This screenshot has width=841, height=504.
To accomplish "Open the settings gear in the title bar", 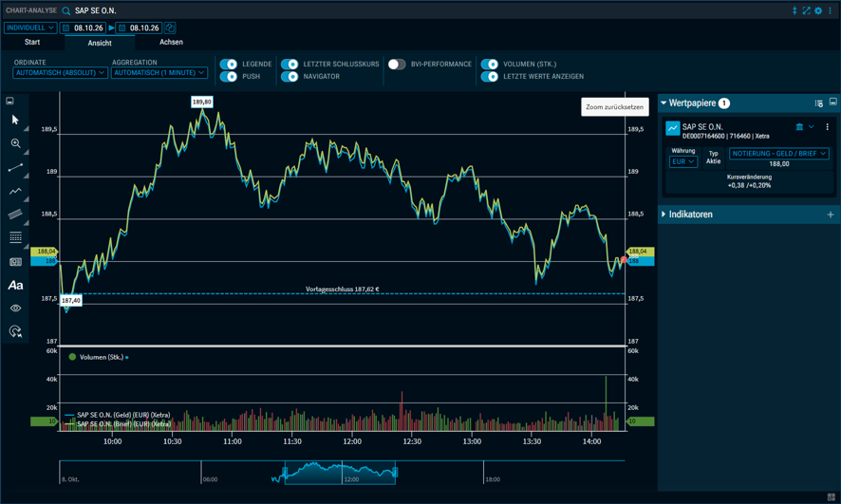I will [818, 10].
